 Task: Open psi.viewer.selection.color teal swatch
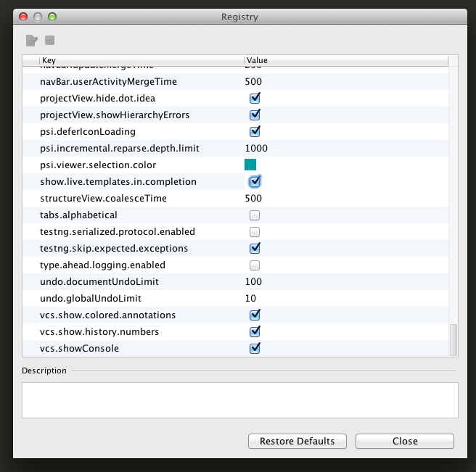250,165
